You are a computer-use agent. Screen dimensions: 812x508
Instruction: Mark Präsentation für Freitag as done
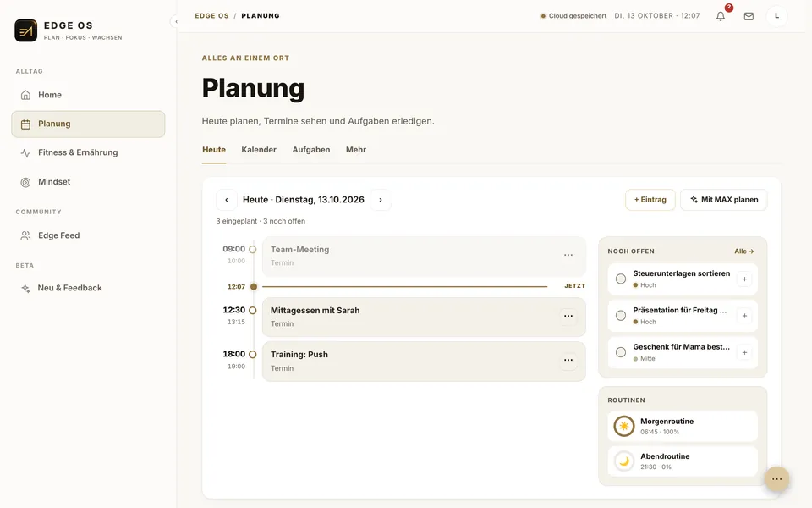point(620,316)
